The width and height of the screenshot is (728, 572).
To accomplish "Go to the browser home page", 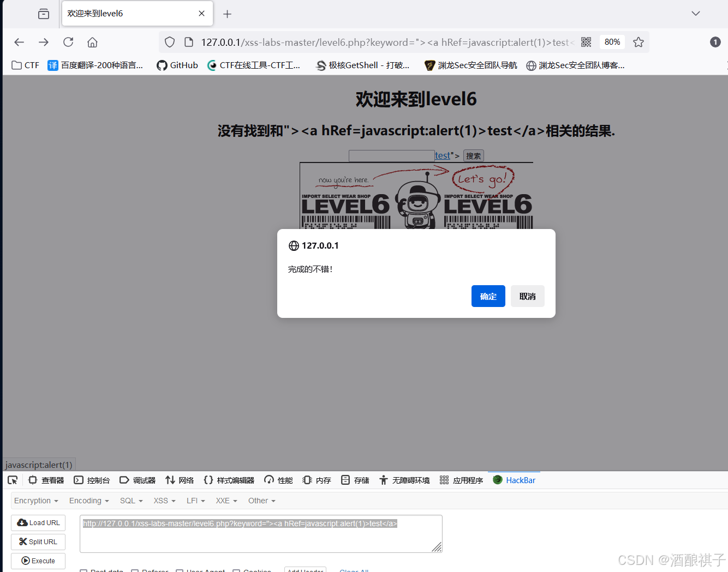I will [x=93, y=42].
